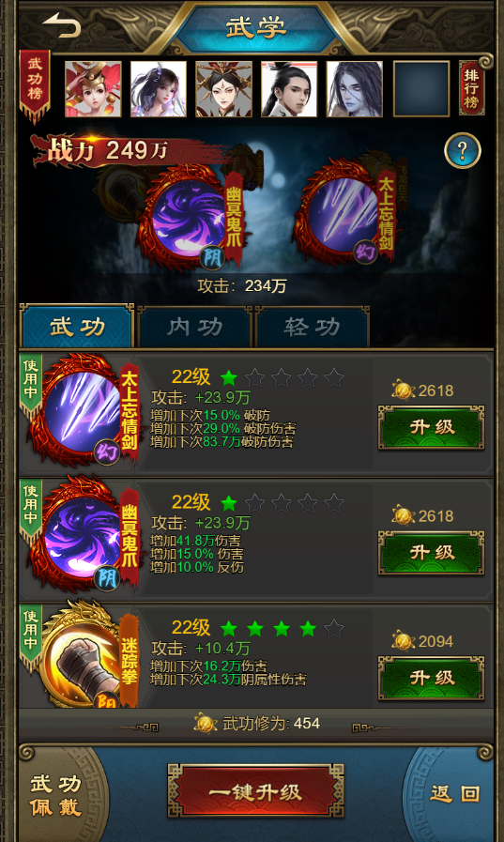Select the 武功 tab
This screenshot has width=504, height=842.
77,327
